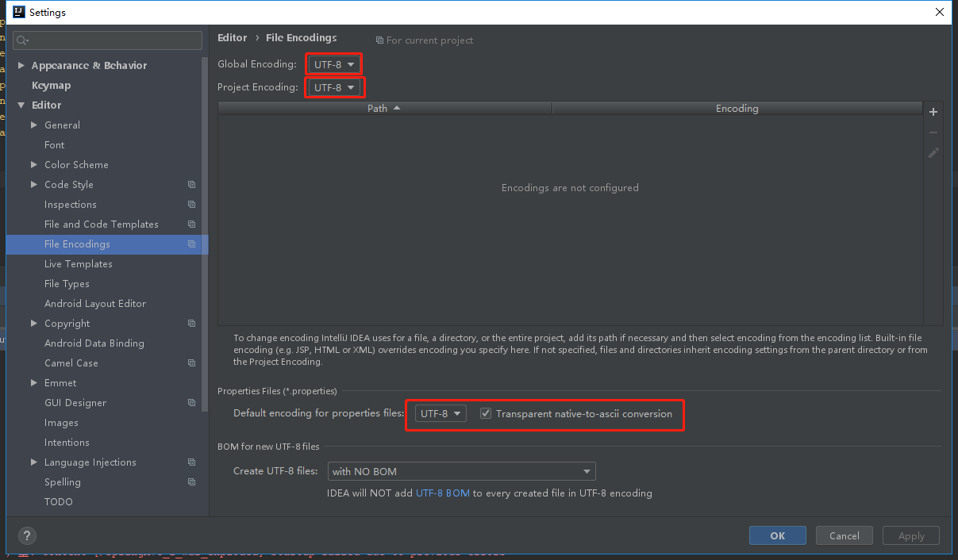The width and height of the screenshot is (958, 560).
Task: Click project-level icon next to Inspections
Action: (x=191, y=204)
